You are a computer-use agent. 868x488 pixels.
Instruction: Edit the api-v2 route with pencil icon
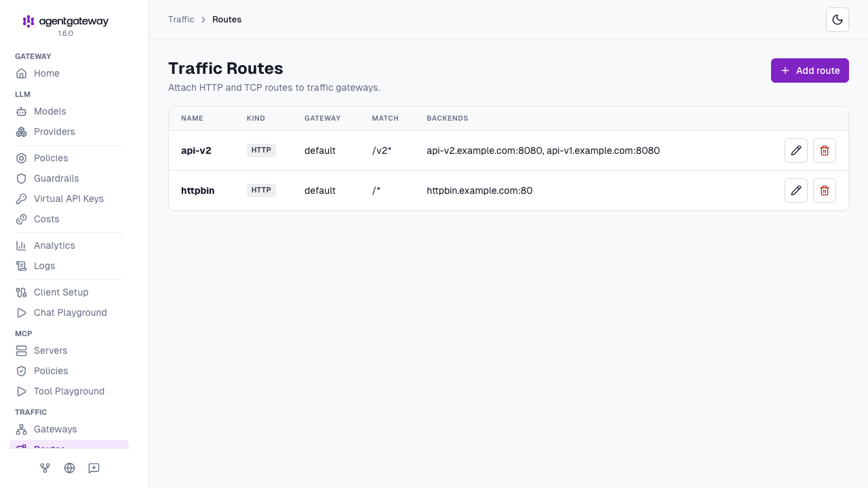pos(796,150)
